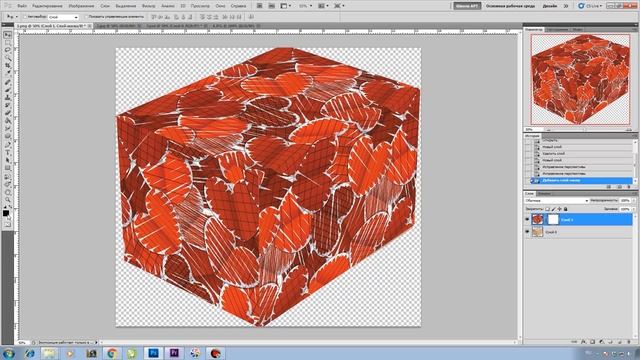The width and height of the screenshot is (640, 360).
Task: Hide layer Слой 1 with eye icon
Action: tap(527, 220)
